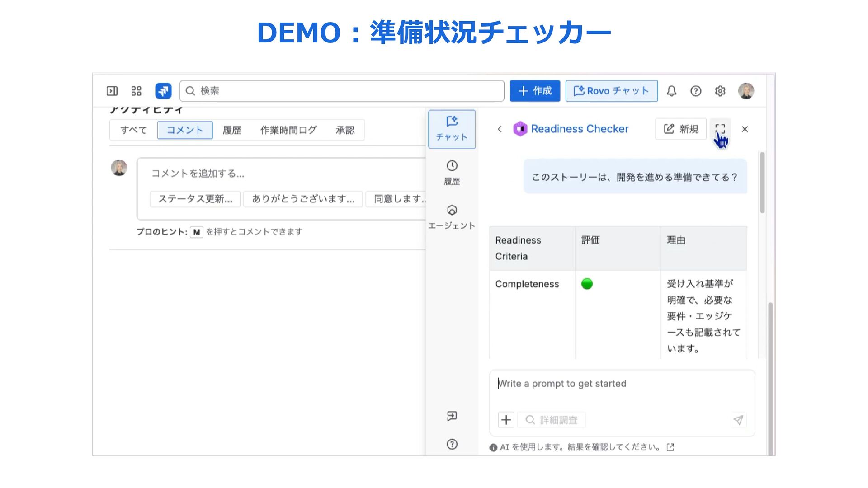Image resolution: width=868 pixels, height=488 pixels.
Task: Click the Jira logo icon
Action: click(x=163, y=91)
